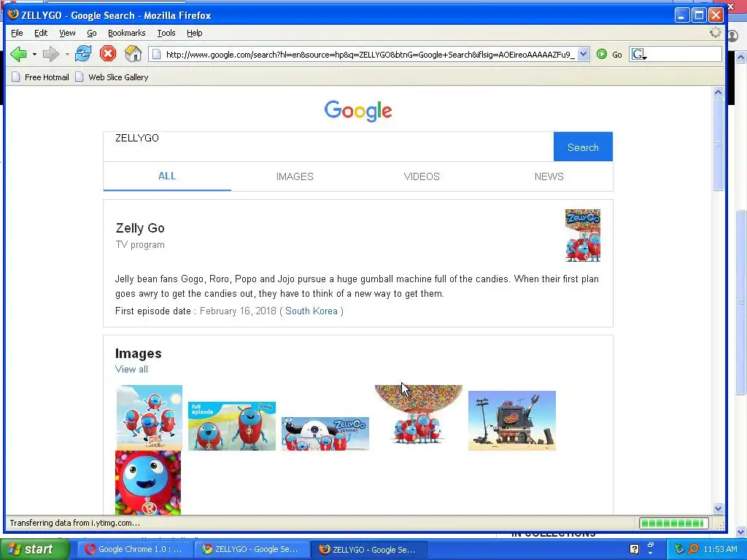
Task: Click the green network tray icon
Action: pyautogui.click(x=679, y=549)
